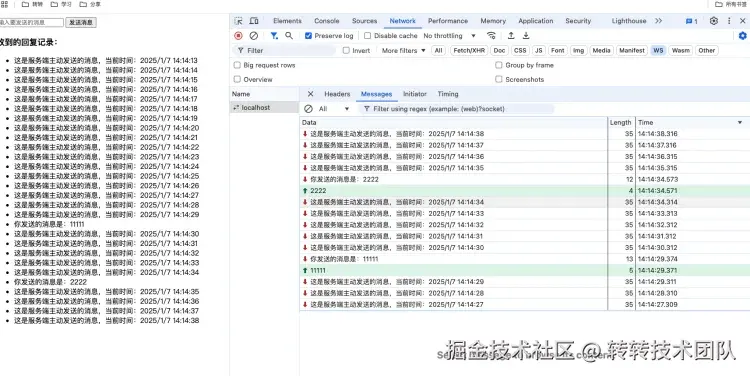Sort by Time column arrow
This screenshot has height=376, width=750.
pos(740,123)
